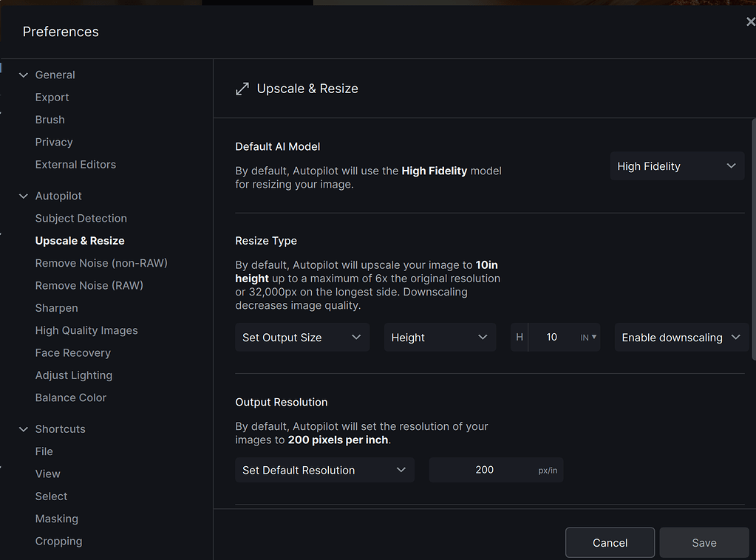This screenshot has height=560, width=756.
Task: Open the Export preferences page
Action: pyautogui.click(x=52, y=97)
